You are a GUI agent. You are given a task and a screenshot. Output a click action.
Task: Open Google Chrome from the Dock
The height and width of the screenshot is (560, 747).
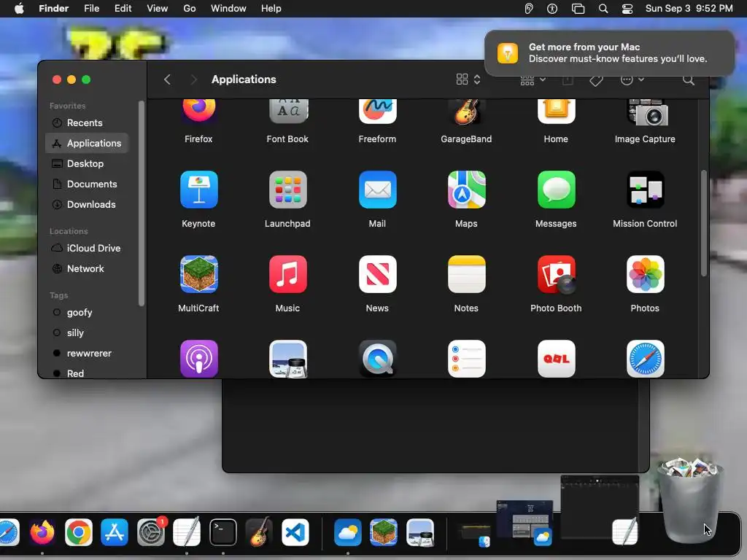point(79,532)
